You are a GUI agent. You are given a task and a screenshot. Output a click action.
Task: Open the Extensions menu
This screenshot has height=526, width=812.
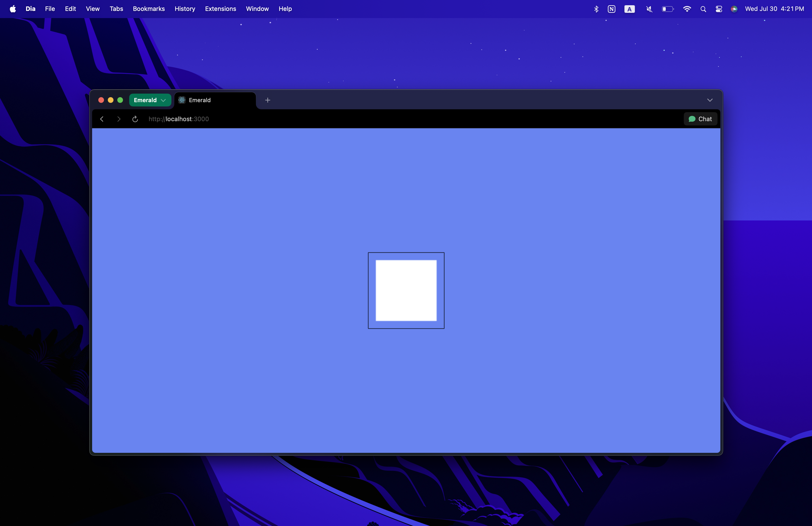coord(220,9)
